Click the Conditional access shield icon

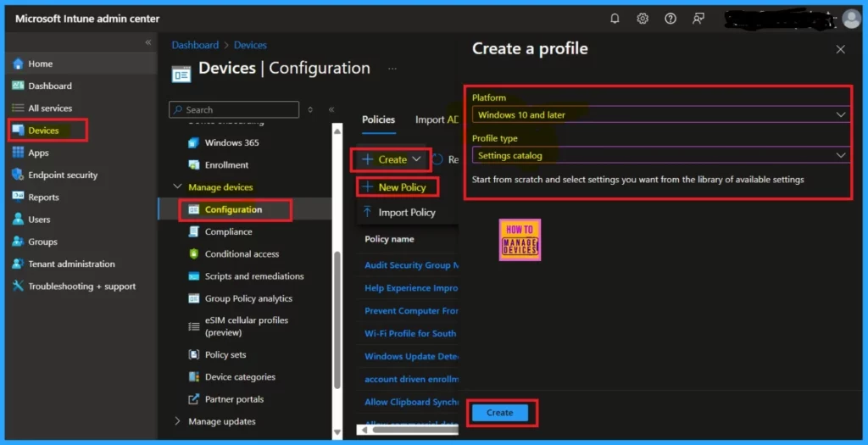194,253
